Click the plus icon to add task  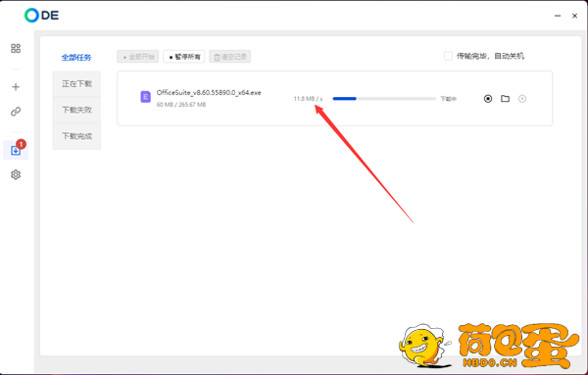pos(16,87)
